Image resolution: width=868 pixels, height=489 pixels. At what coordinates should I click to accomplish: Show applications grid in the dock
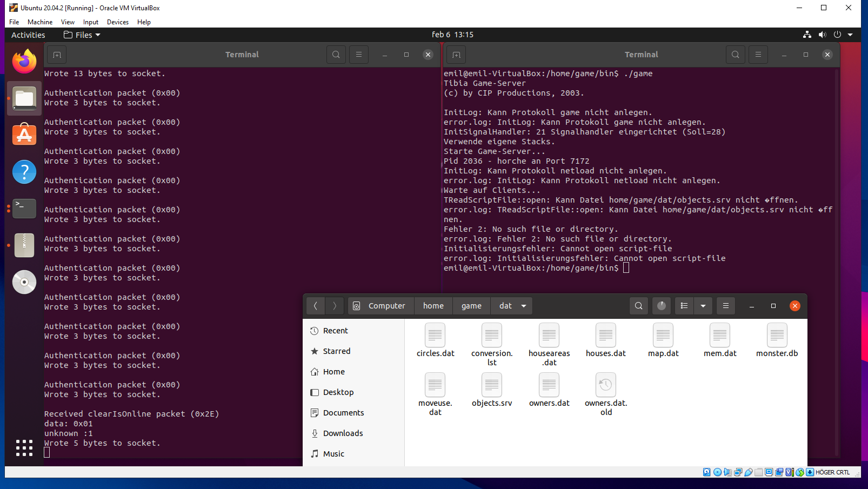pyautogui.click(x=24, y=447)
